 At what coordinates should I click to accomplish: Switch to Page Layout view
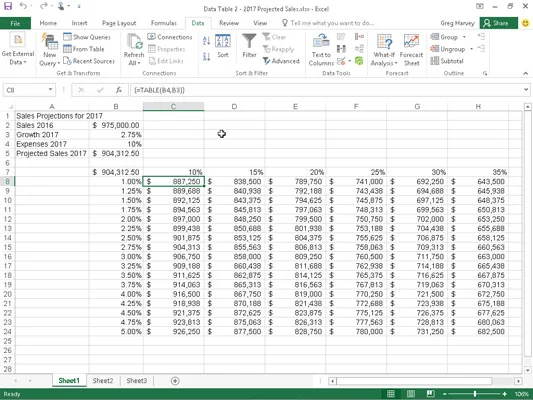tap(411, 394)
